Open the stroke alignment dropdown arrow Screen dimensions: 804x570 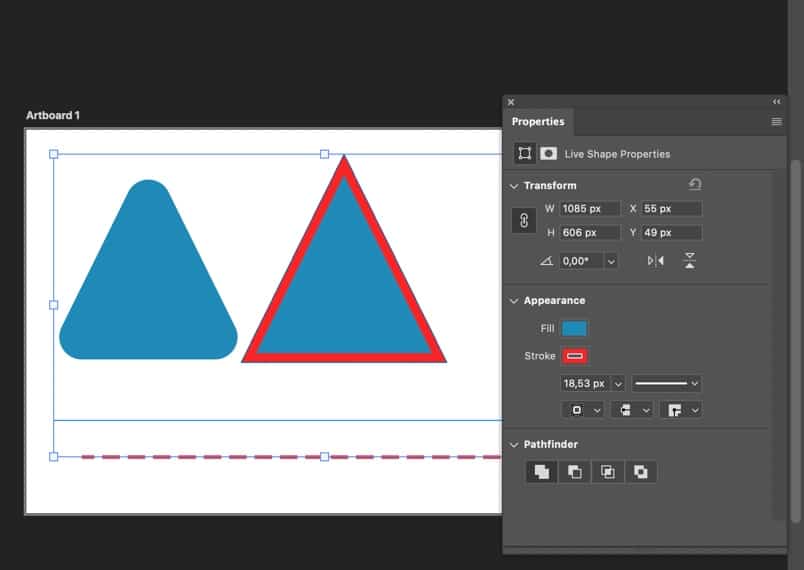coord(597,411)
